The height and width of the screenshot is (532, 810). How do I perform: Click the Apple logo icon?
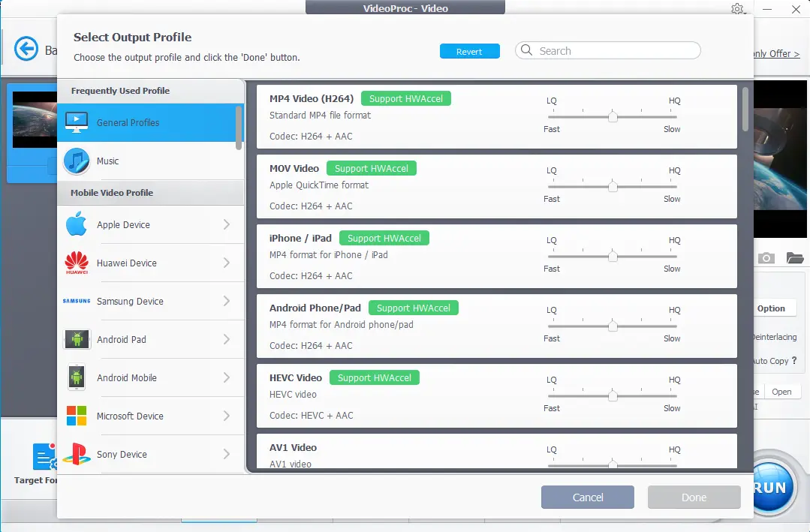(x=77, y=224)
